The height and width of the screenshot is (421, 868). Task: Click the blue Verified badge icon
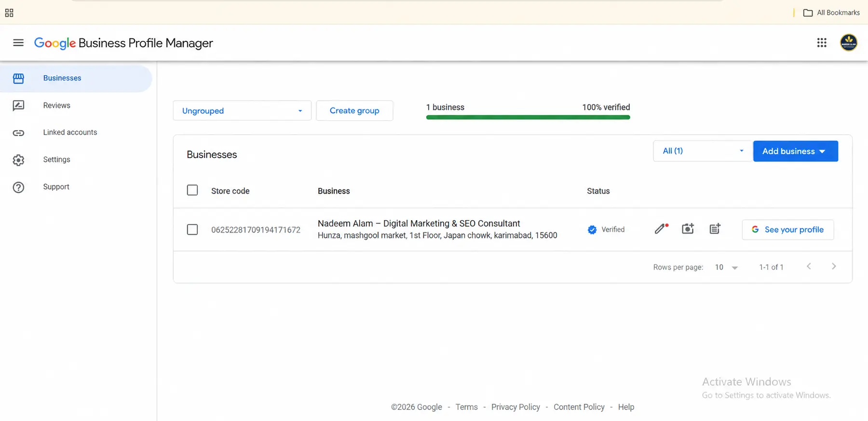[x=592, y=230]
